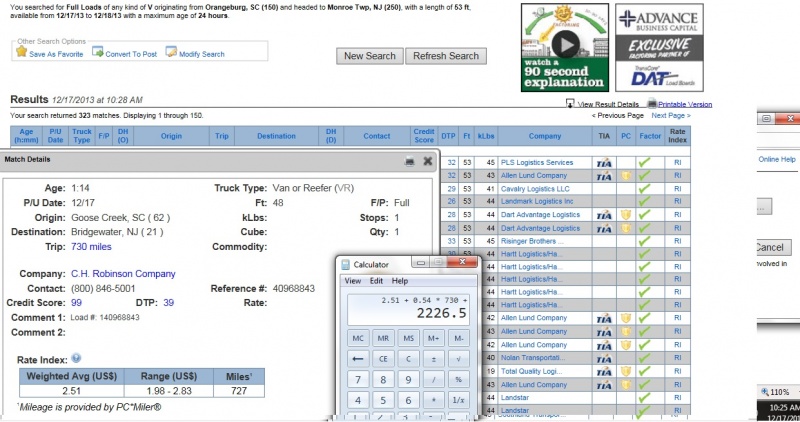Click PC shield icon for Total Quality Logi

coord(626,371)
